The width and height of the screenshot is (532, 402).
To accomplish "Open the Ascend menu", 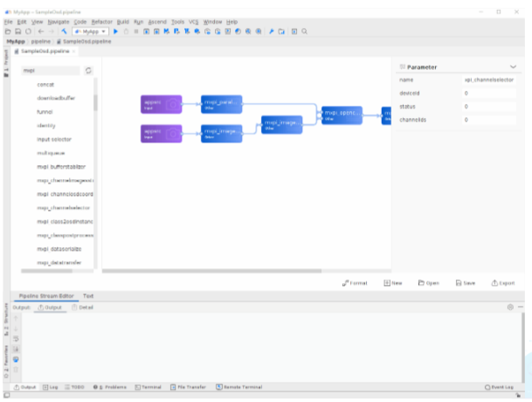I will [157, 22].
